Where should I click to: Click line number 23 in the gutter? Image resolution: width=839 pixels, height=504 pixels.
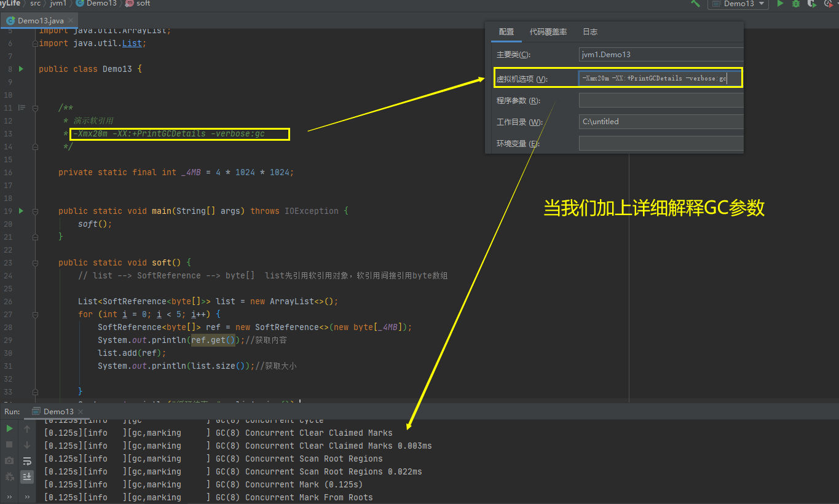(x=8, y=262)
